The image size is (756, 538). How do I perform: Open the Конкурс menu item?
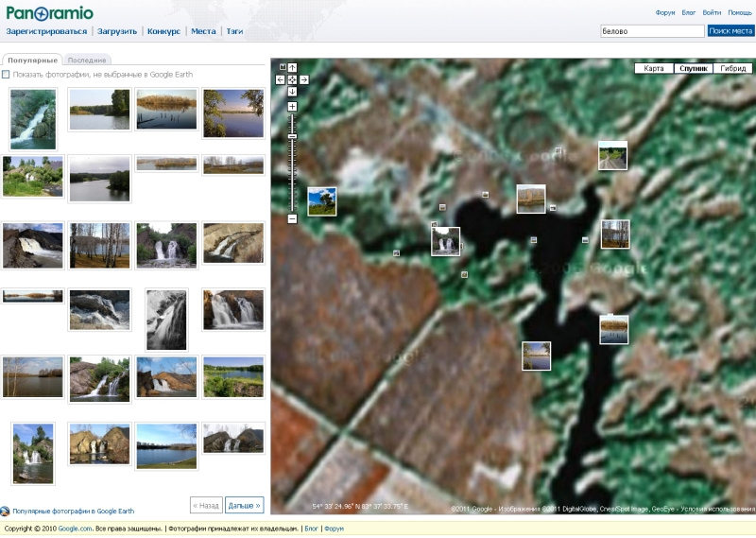point(163,31)
